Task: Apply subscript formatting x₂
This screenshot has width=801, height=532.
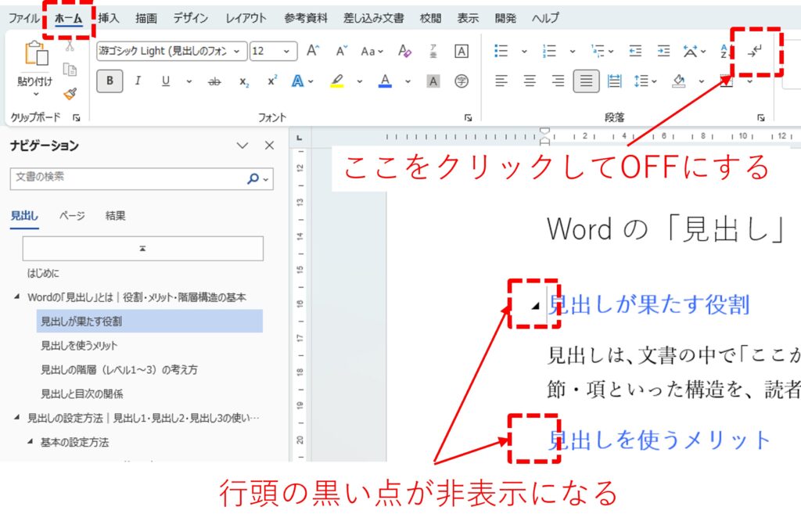Action: pyautogui.click(x=244, y=81)
